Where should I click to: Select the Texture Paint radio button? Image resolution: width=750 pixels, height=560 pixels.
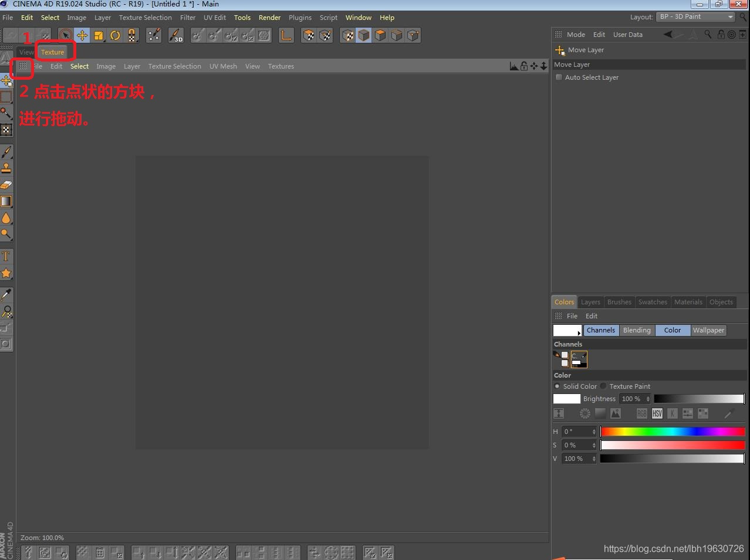point(603,386)
